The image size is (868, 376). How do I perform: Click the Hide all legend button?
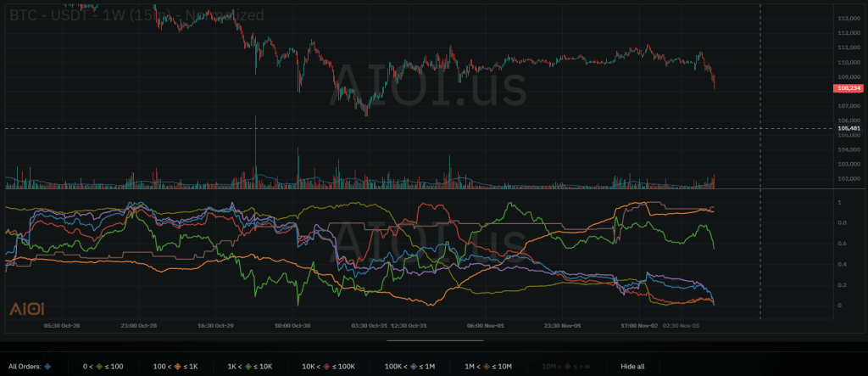[x=632, y=367]
